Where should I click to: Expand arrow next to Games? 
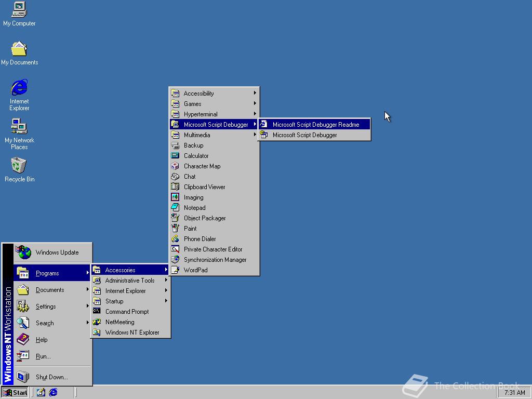point(255,103)
